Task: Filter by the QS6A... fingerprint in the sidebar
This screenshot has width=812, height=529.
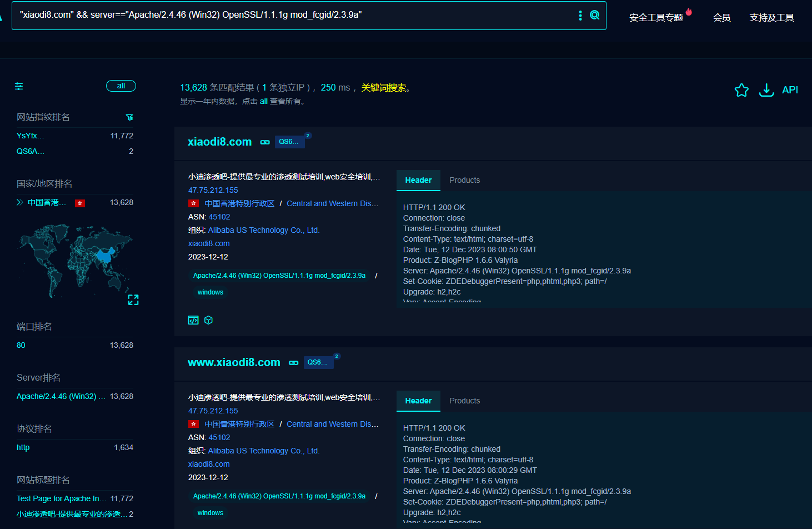Action: (30, 151)
